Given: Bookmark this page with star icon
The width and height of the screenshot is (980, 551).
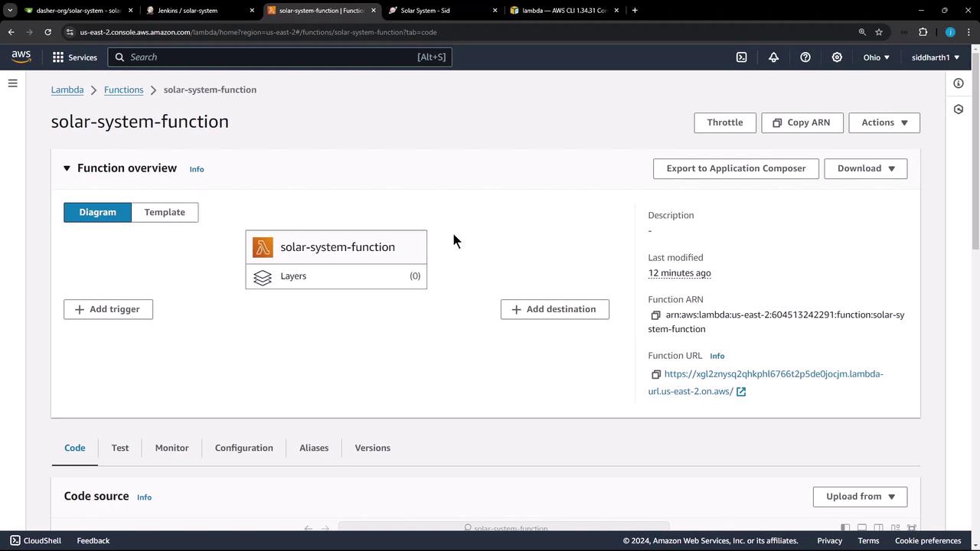Looking at the screenshot, I should [879, 32].
